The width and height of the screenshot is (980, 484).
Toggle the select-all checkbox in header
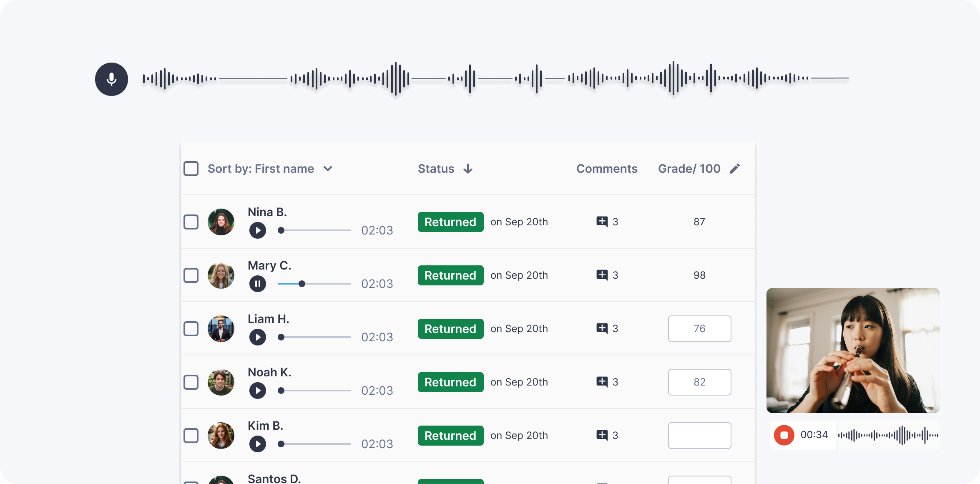(191, 169)
